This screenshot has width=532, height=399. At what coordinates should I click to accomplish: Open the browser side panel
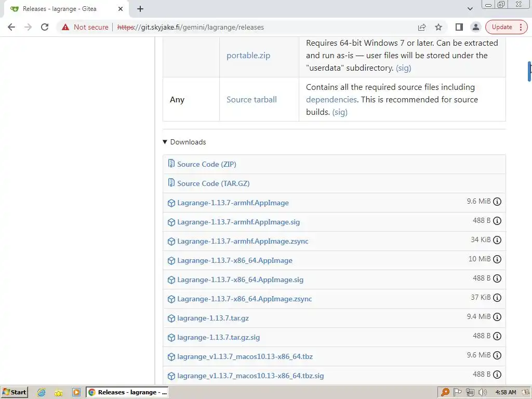coord(459,27)
